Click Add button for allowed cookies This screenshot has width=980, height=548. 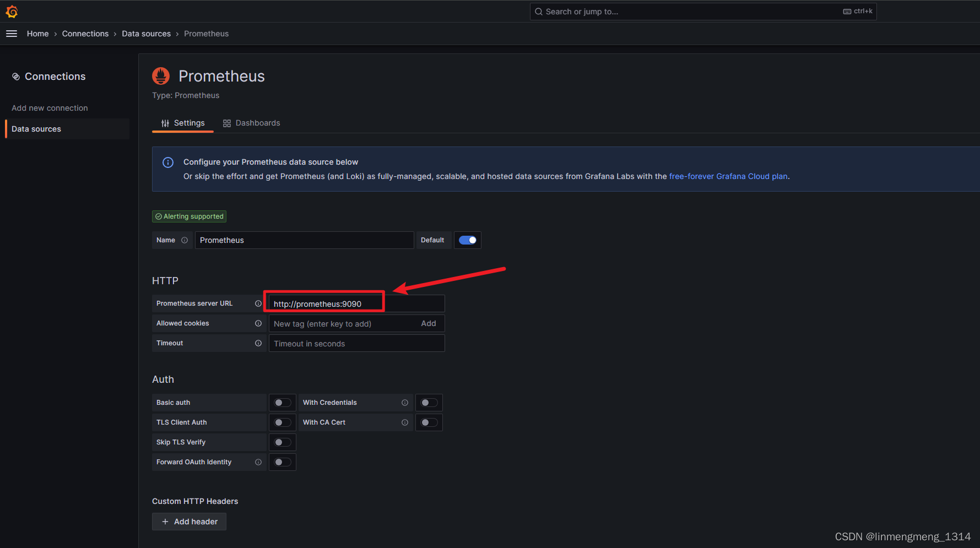[x=429, y=323]
